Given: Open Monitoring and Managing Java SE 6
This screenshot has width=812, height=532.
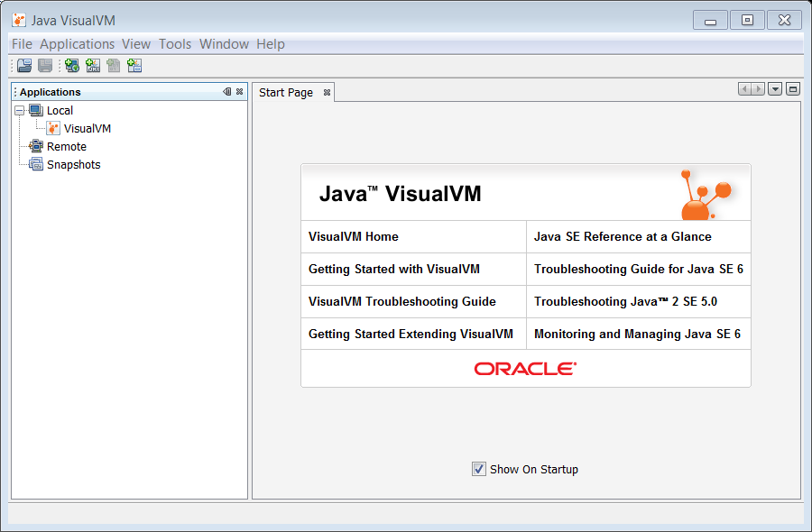Looking at the screenshot, I should [x=638, y=334].
